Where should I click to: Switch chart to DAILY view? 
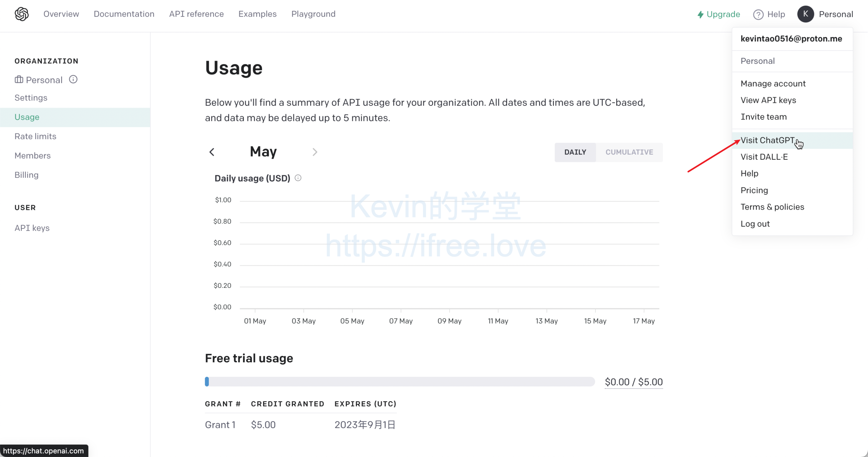tap(575, 152)
